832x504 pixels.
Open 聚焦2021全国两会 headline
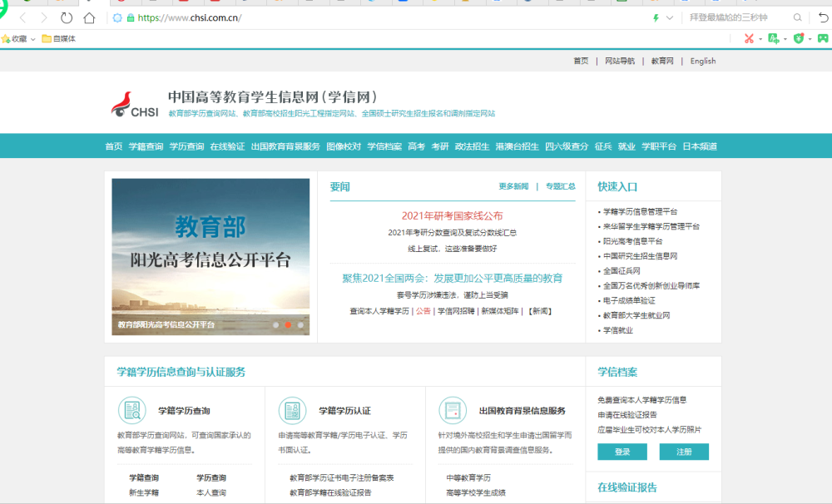click(x=452, y=278)
